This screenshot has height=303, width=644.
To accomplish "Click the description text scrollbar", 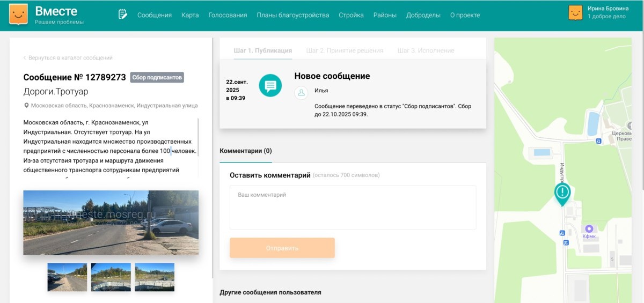I will point(198,137).
